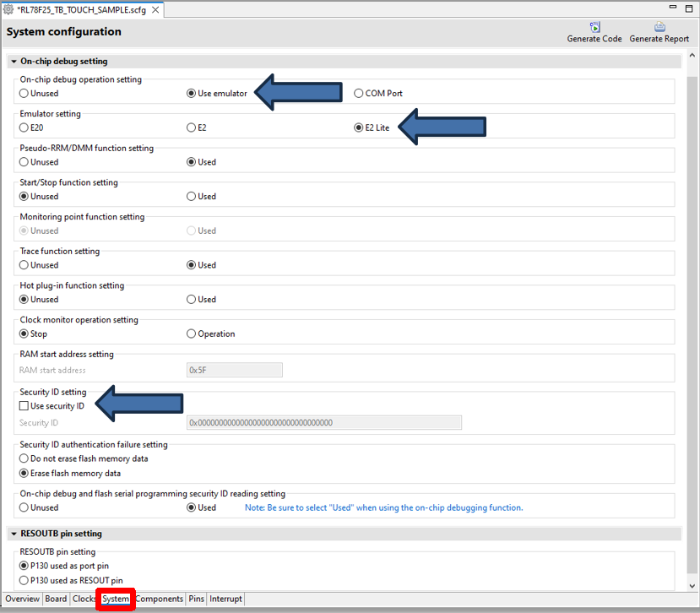Set Clock monitor to Operation

(x=191, y=334)
